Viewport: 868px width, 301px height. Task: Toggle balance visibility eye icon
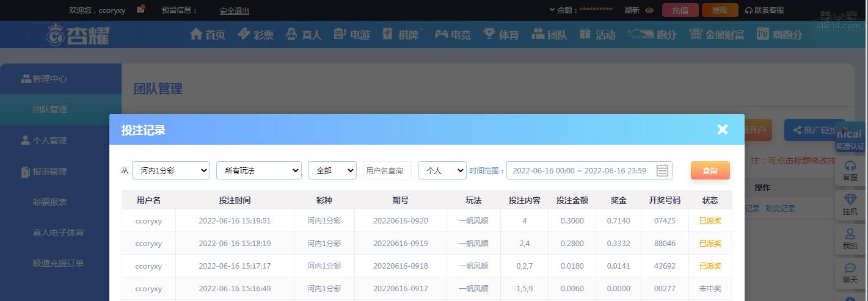click(x=649, y=10)
